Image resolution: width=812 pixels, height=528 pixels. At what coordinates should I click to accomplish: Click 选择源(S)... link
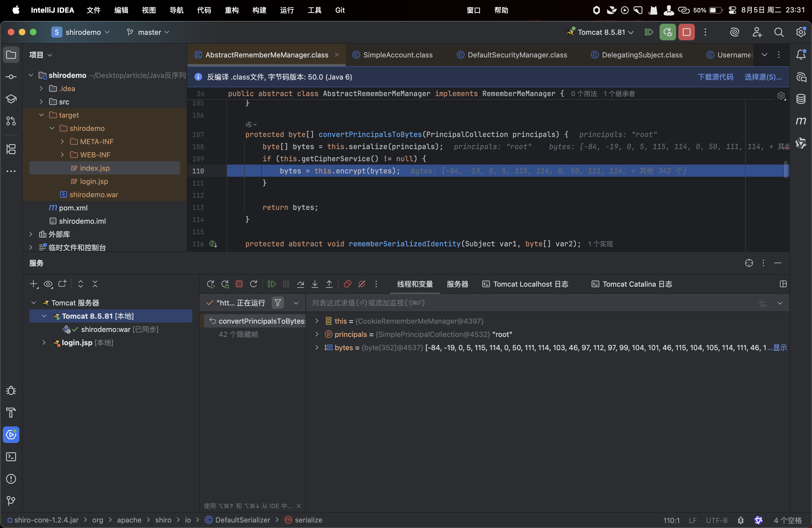pos(763,77)
